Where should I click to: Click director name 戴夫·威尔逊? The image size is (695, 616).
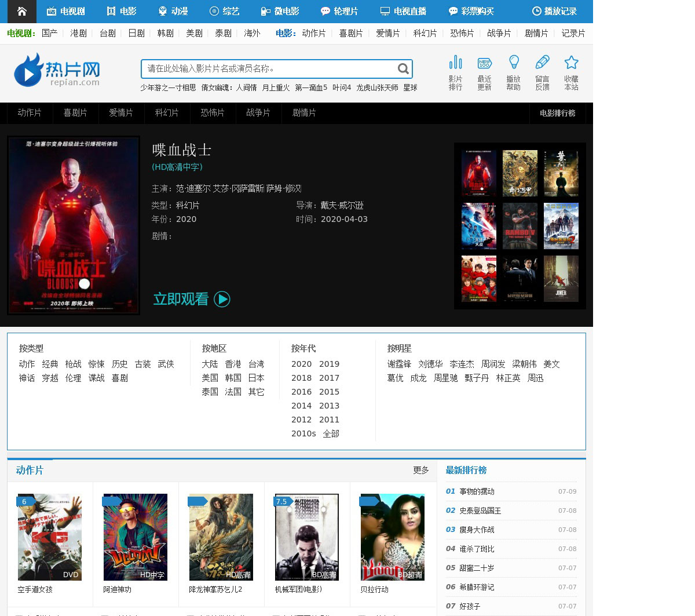point(342,205)
